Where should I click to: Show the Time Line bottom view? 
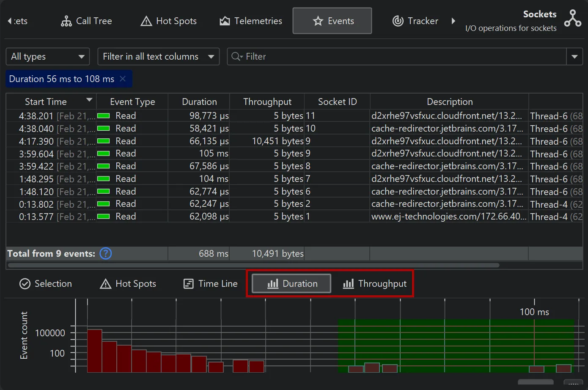coord(210,283)
